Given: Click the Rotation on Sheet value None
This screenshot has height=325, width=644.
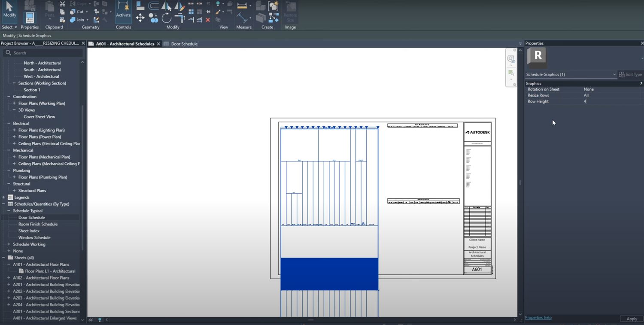Looking at the screenshot, I should (x=589, y=89).
